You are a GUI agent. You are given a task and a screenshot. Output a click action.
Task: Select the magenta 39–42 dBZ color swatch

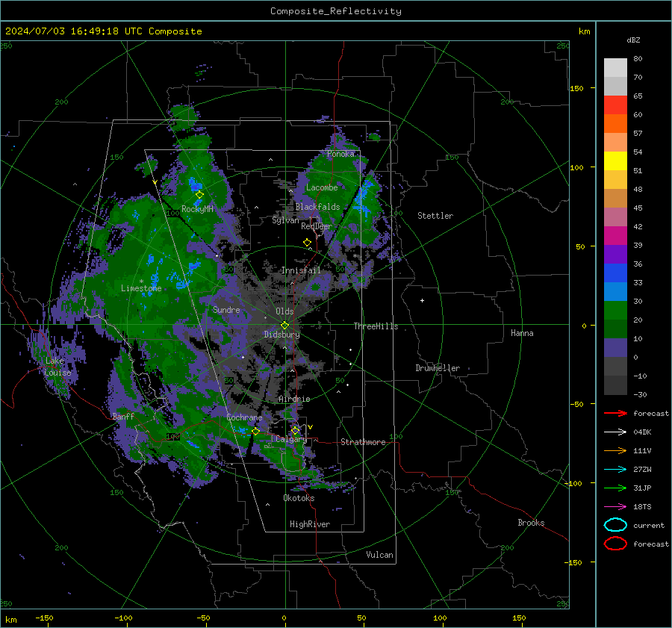(x=615, y=236)
